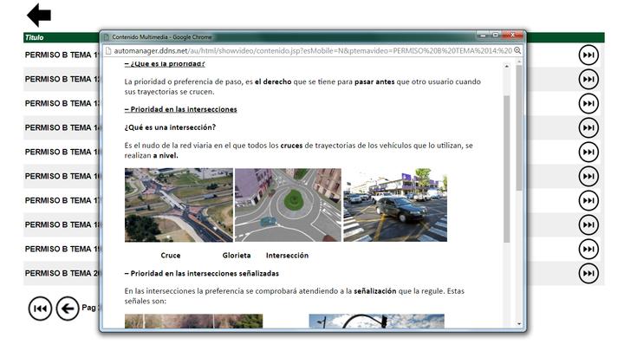Maximize the Contenido Multimedia window
This screenshot has height=364, width=624.
tap(496, 36)
